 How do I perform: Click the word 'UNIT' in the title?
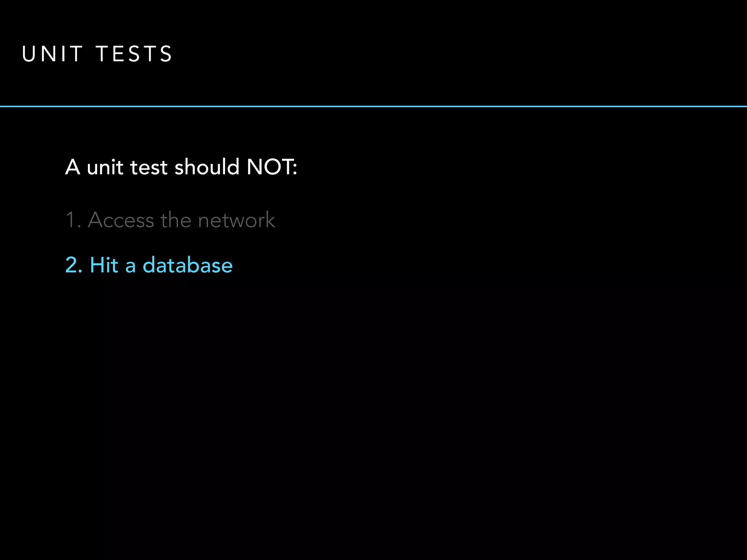52,54
